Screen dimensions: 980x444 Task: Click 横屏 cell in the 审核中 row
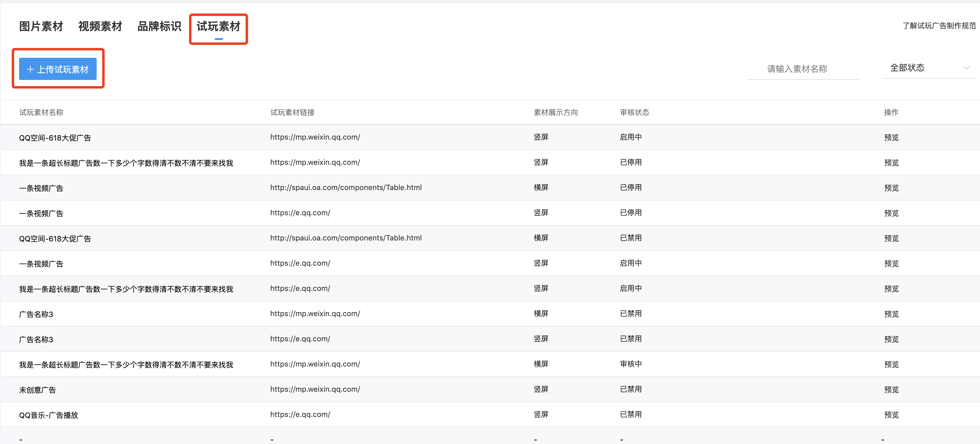coord(541,364)
